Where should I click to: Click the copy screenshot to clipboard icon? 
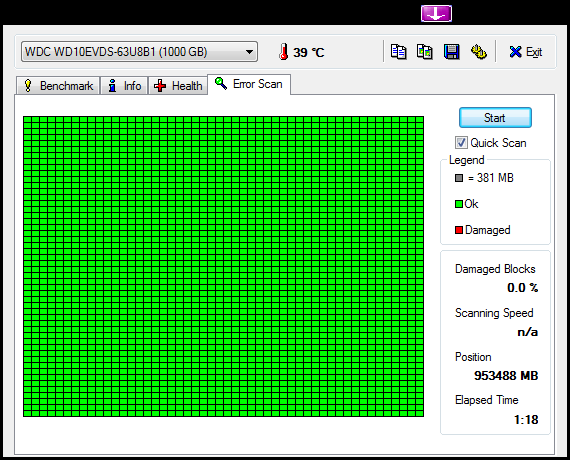pyautogui.click(x=425, y=52)
